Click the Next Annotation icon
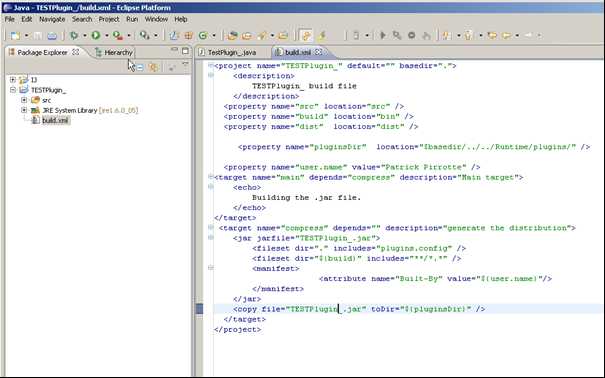Viewport: 605px width, 378px height. click(x=447, y=35)
